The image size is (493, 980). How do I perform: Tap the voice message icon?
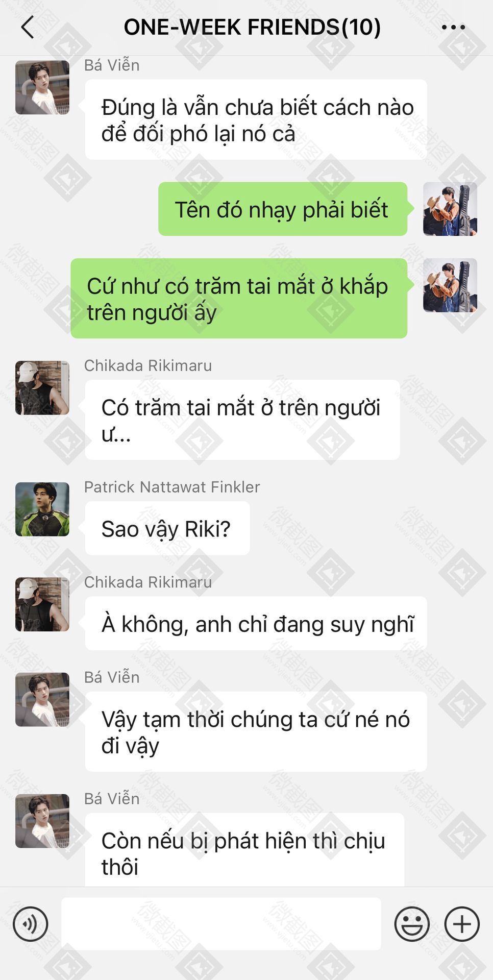click(x=31, y=924)
